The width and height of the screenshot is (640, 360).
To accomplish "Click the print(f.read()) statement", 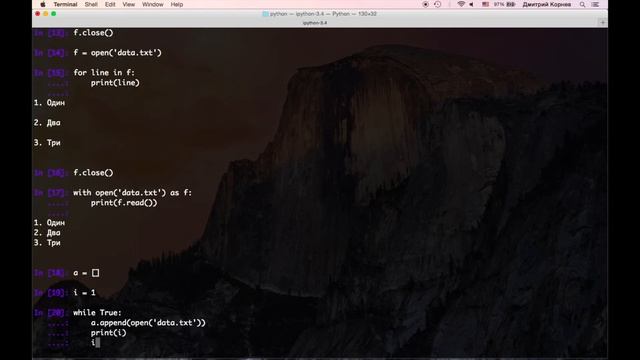I will click(x=124, y=203).
